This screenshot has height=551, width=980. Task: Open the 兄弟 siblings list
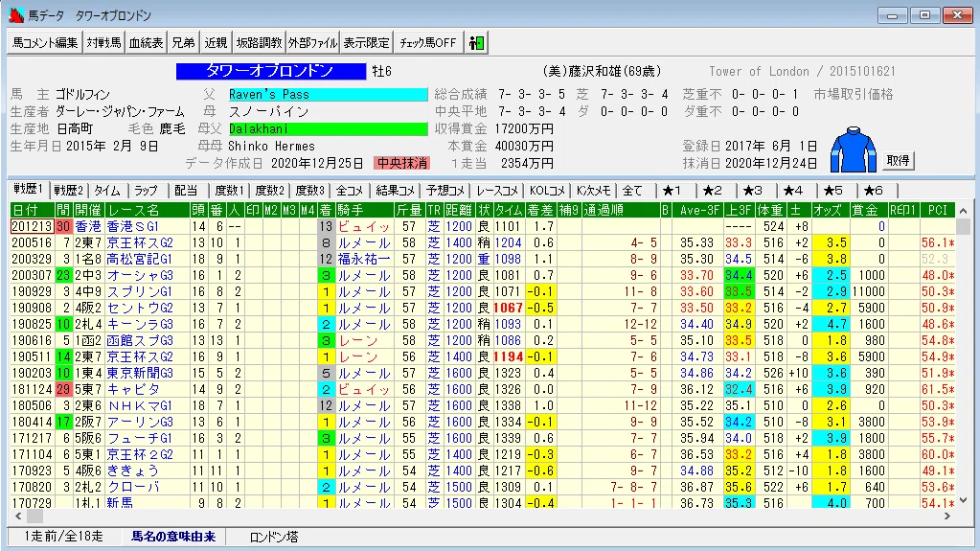tap(183, 43)
